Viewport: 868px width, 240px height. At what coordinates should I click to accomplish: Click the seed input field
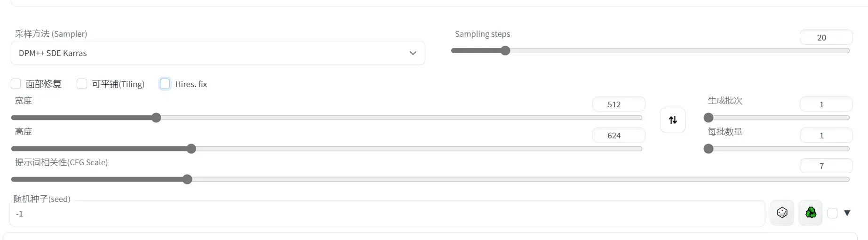386,214
